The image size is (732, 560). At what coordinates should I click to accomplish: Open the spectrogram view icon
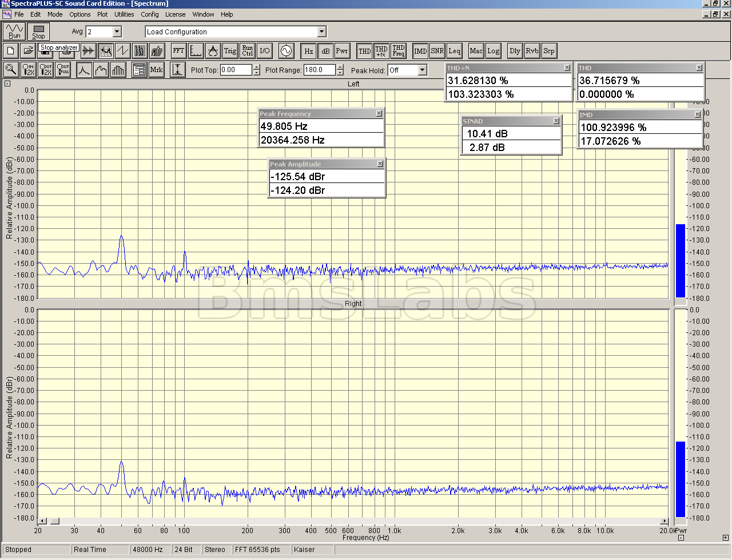tap(140, 51)
